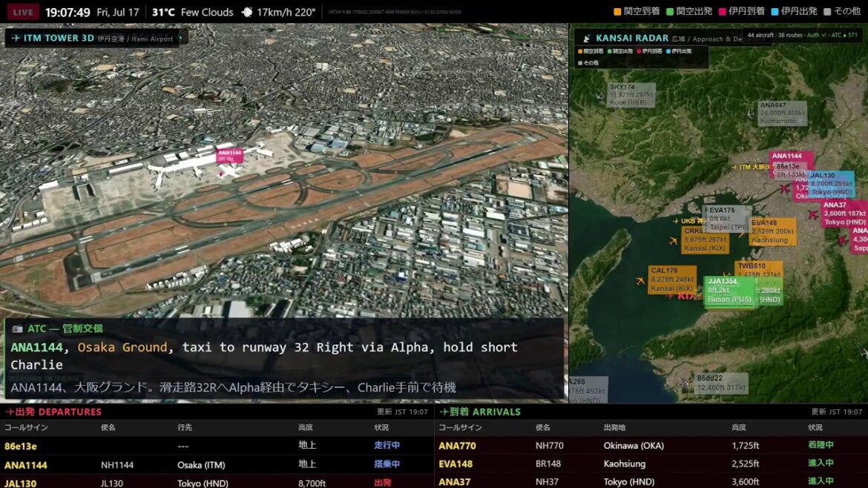
Task: Click the ATC 571 indicator in radar header
Action: (844, 35)
